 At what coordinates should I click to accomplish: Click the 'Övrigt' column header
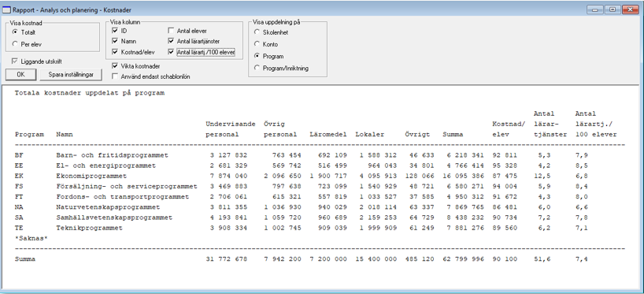[x=417, y=135]
